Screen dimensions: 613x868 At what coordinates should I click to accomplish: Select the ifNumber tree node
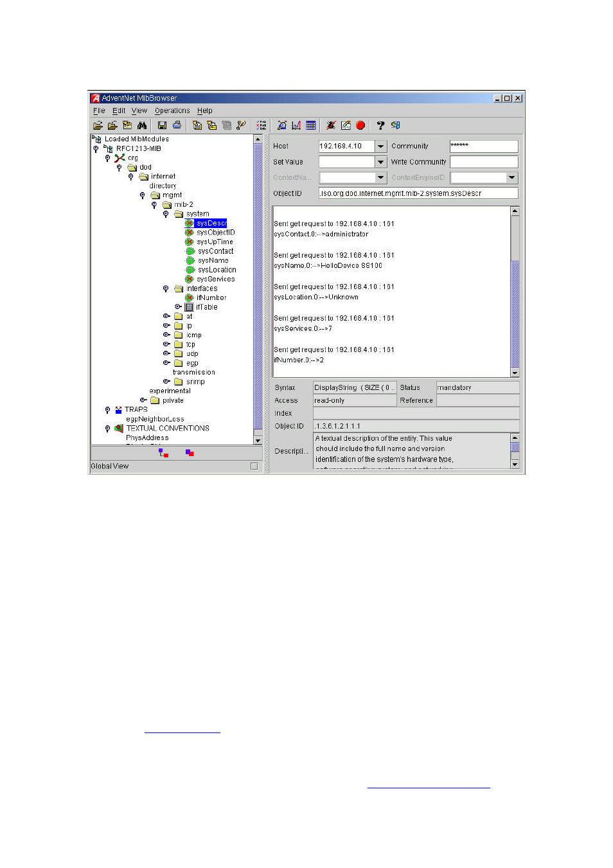coord(211,298)
